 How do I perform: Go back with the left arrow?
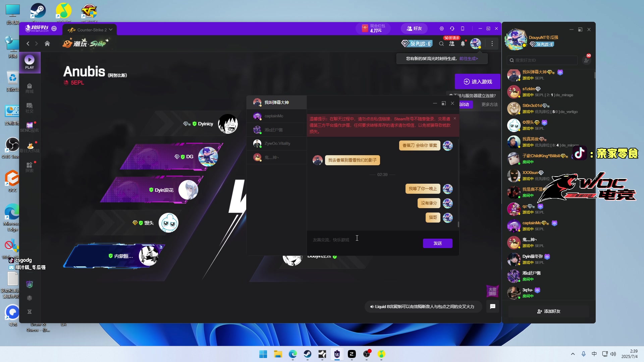(28, 44)
